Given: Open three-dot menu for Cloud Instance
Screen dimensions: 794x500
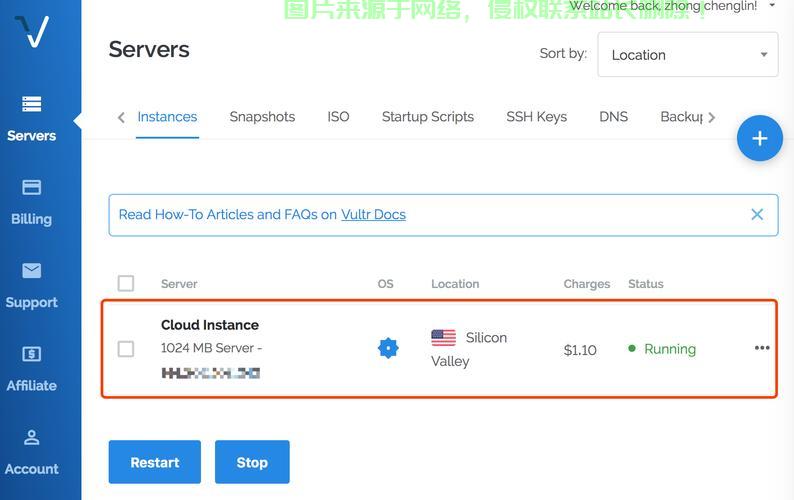Looking at the screenshot, I should 762,348.
